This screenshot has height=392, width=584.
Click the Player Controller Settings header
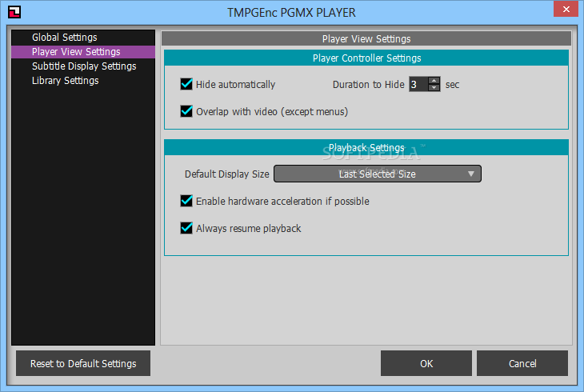(366, 58)
